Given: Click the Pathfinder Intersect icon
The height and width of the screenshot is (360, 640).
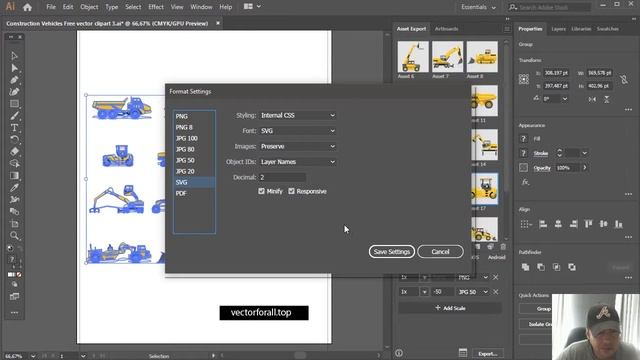Looking at the screenshot, I should coord(556,267).
